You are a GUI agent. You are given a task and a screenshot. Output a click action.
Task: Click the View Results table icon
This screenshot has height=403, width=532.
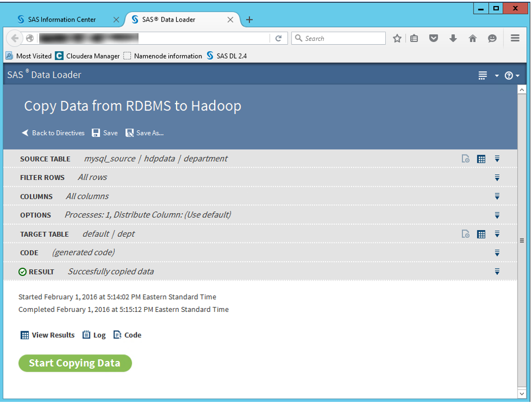coord(24,335)
